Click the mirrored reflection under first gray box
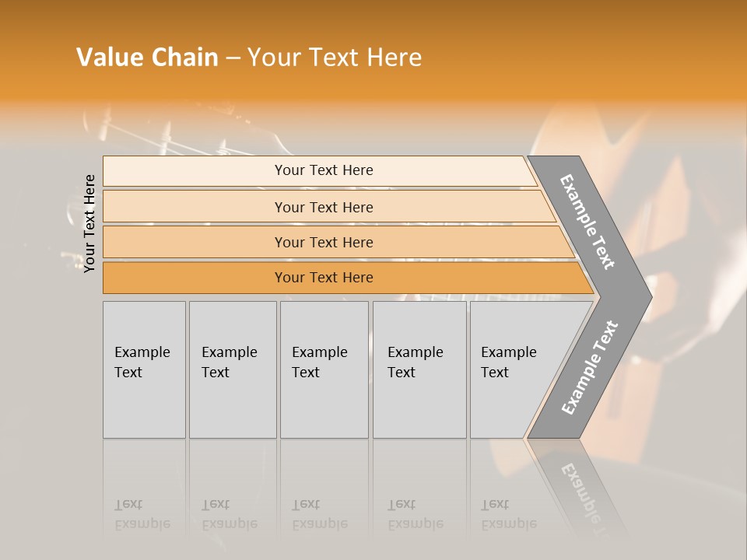747x560 pixels. pyautogui.click(x=142, y=513)
